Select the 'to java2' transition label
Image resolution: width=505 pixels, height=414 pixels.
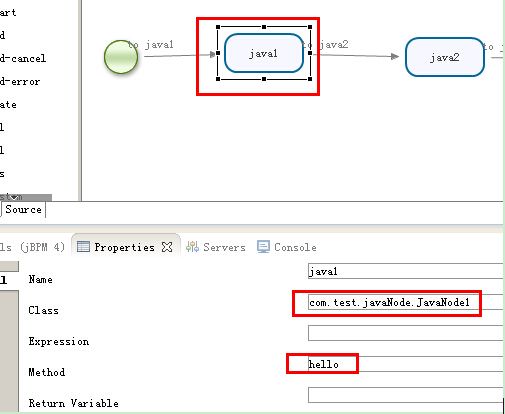point(326,44)
